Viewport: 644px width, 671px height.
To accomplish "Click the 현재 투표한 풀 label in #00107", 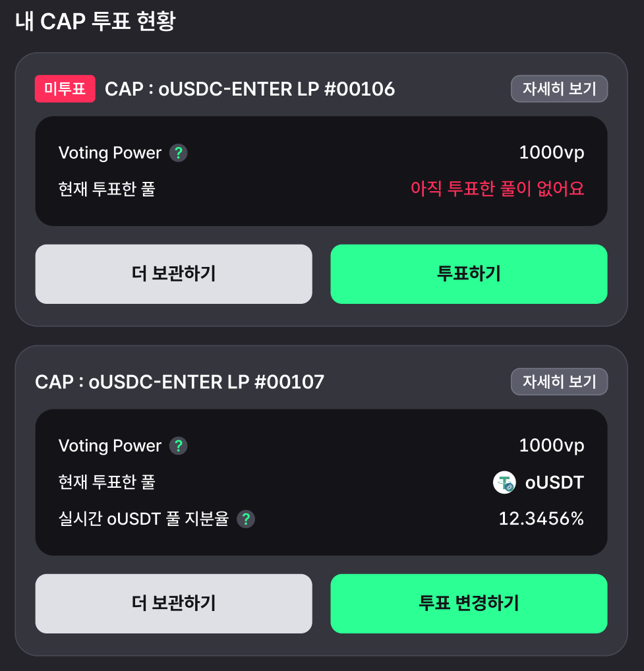I will pos(107,482).
